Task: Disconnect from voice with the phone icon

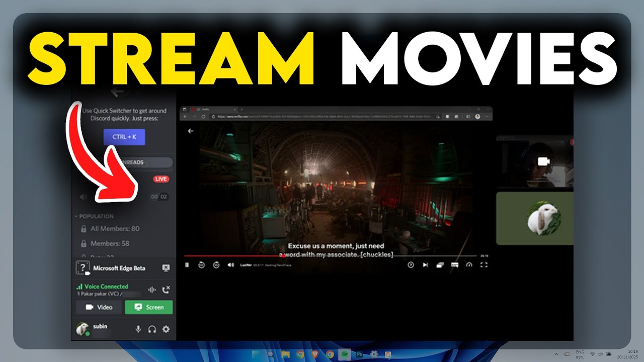Action: click(167, 289)
